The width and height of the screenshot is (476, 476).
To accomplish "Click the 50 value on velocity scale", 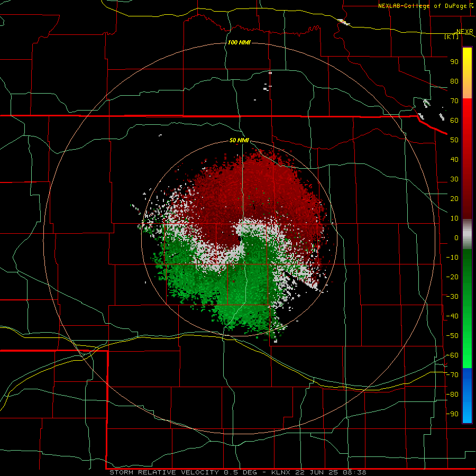I will click(454, 140).
